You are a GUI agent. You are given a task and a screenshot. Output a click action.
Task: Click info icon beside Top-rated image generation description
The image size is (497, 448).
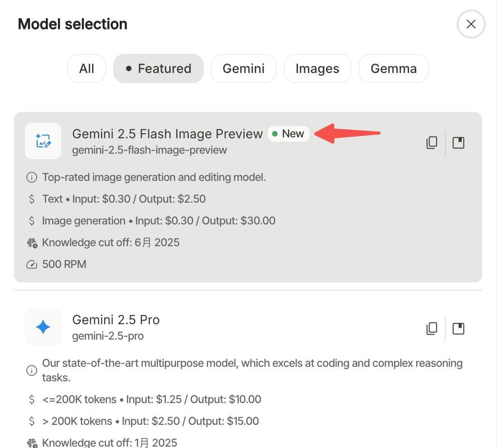tap(32, 177)
